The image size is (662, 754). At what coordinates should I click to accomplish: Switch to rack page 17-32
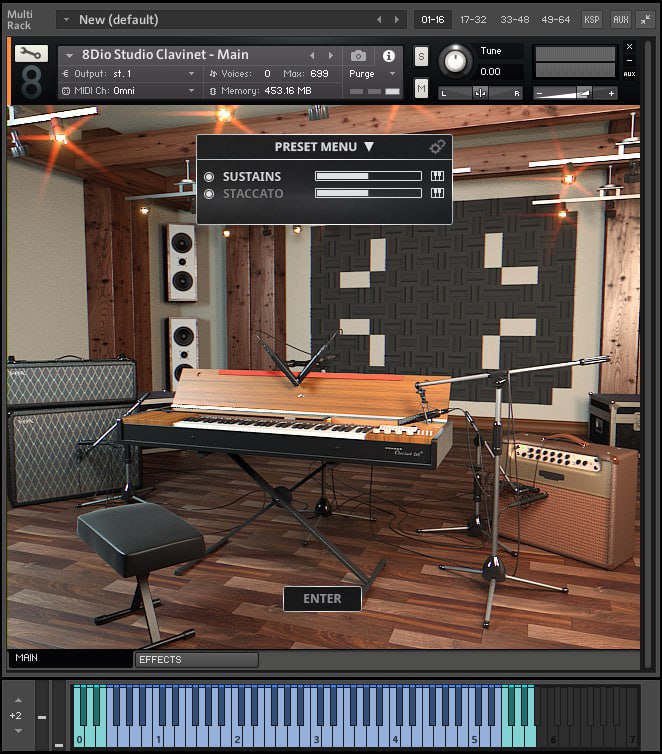473,20
